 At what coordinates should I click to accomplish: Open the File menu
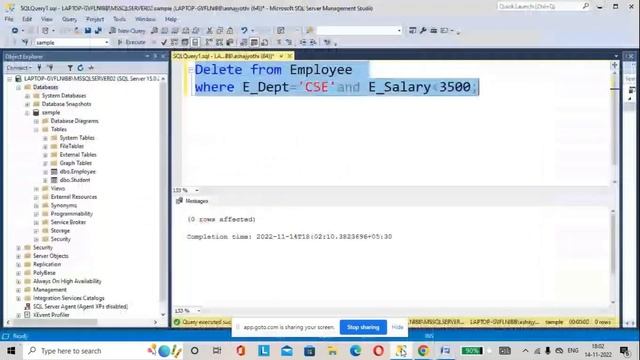9,19
